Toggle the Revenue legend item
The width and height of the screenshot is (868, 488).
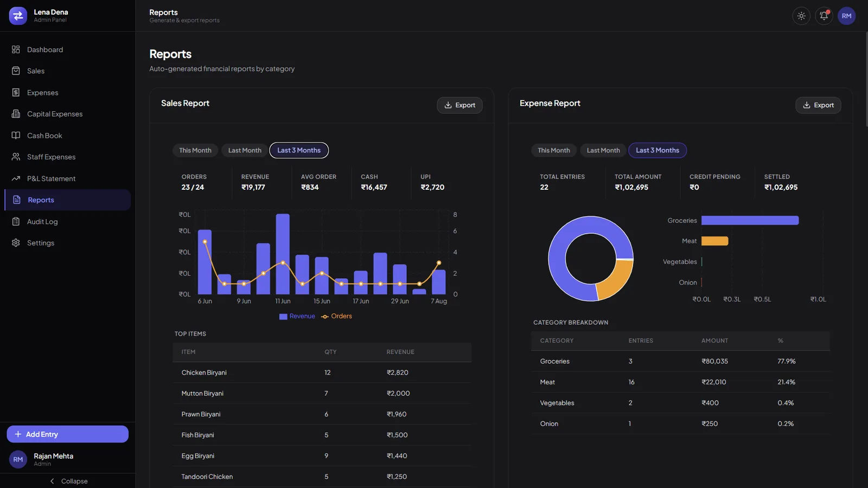[x=297, y=316]
